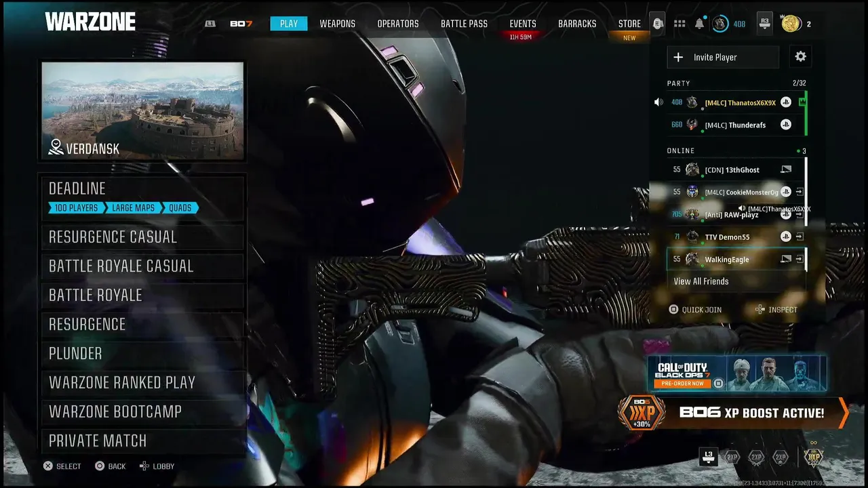Click the 100 PLAYERS tag
Image resolution: width=868 pixels, height=488 pixels.
click(x=77, y=208)
